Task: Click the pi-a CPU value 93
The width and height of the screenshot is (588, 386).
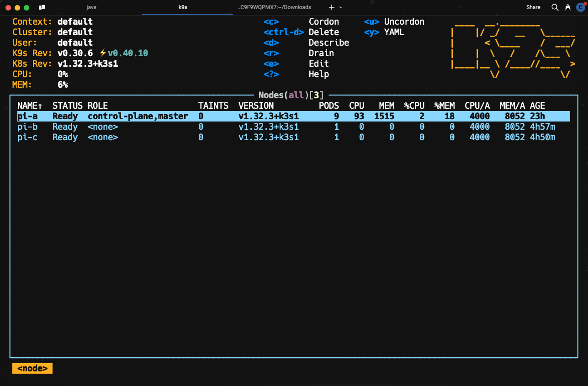Action: (359, 116)
